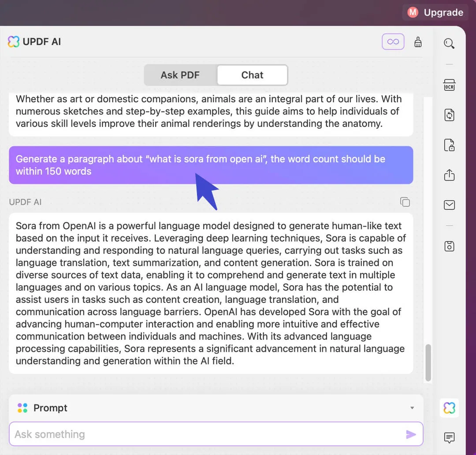This screenshot has width=476, height=455.
Task: Select the Save tool in the sidebar
Action: (x=449, y=246)
